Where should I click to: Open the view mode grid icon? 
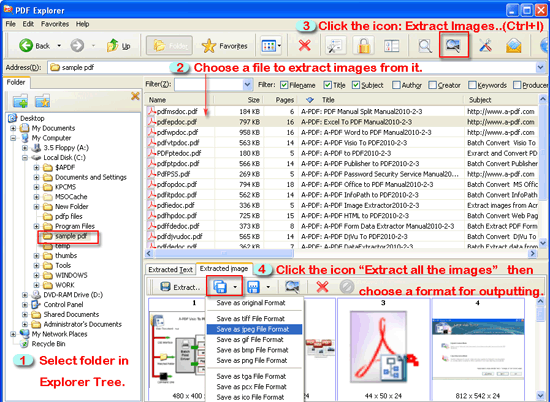click(269, 46)
